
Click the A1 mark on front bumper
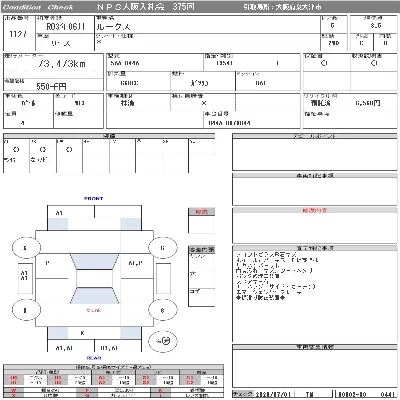(x=59, y=213)
